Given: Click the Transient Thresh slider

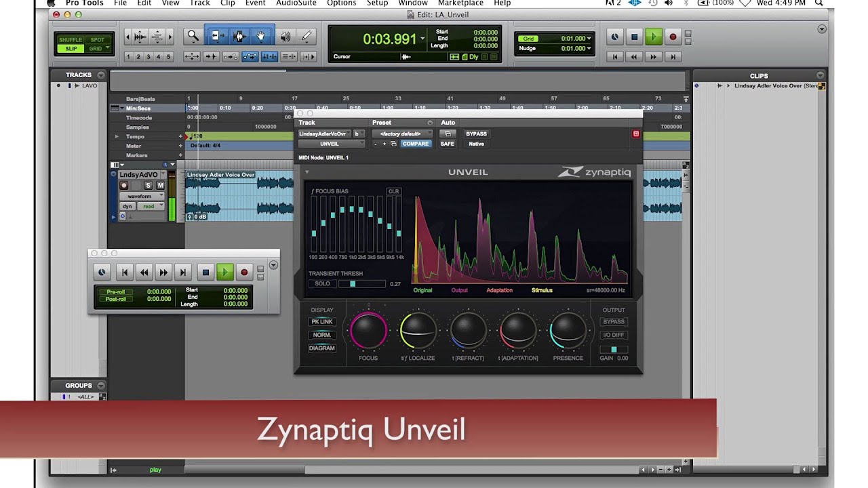Looking at the screenshot, I should click(x=362, y=283).
